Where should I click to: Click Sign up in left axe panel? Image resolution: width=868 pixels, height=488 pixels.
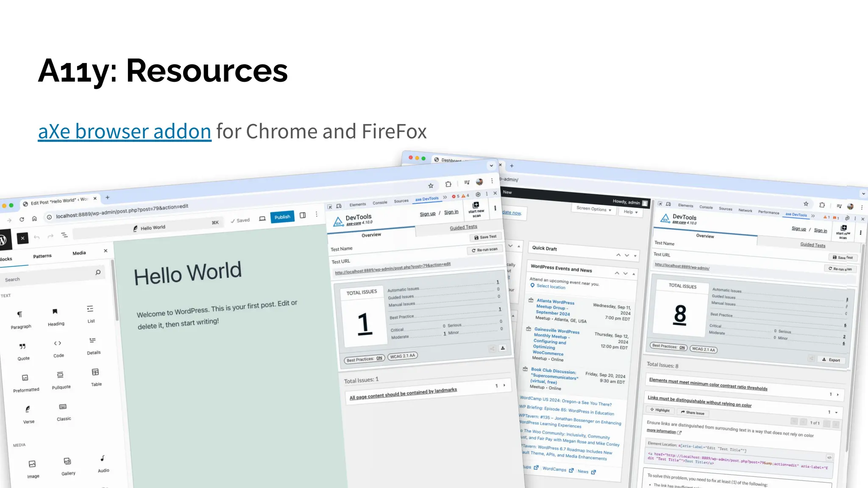[428, 214]
